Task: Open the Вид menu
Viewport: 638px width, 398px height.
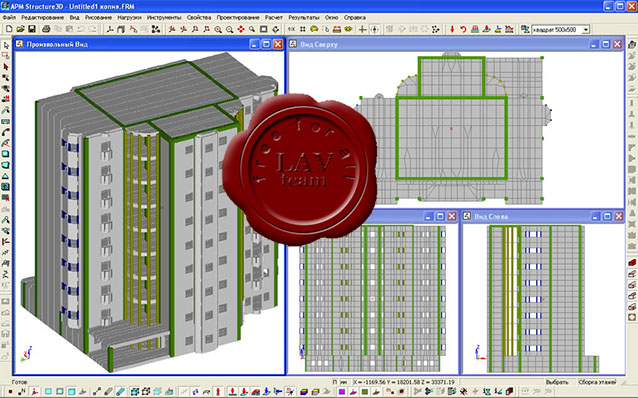Action: click(74, 17)
